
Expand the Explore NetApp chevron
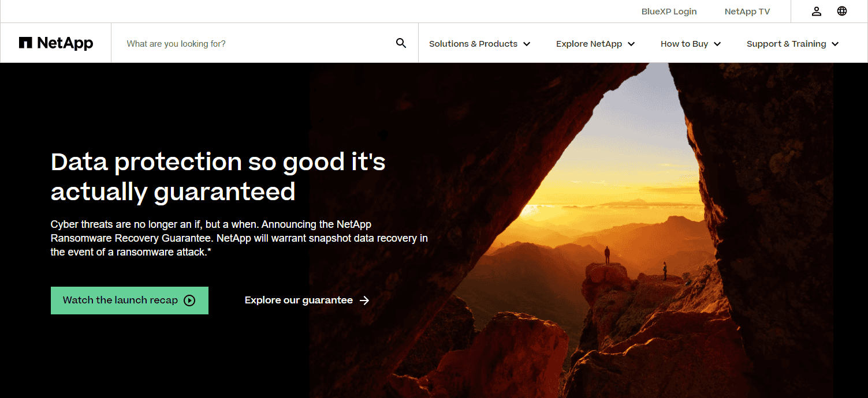(631, 44)
